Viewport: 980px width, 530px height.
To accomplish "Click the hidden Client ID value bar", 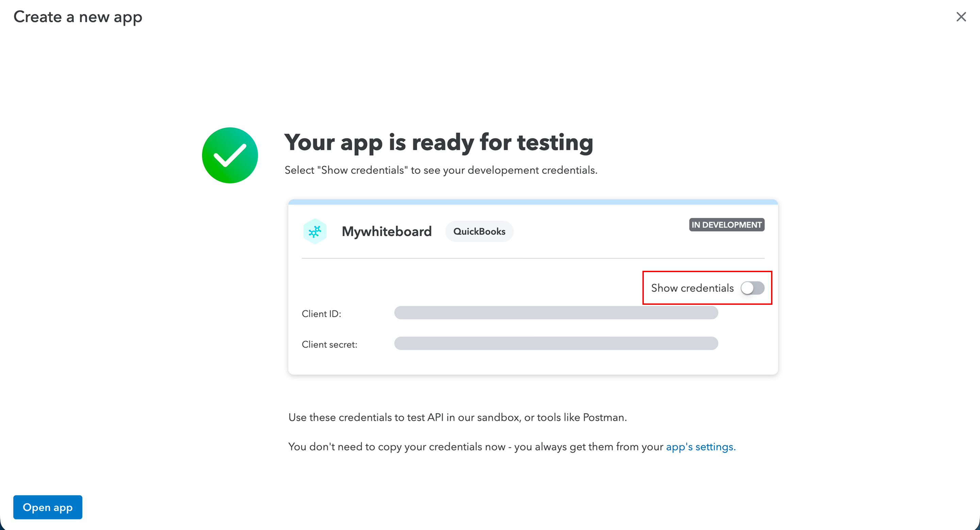I will pyautogui.click(x=556, y=313).
